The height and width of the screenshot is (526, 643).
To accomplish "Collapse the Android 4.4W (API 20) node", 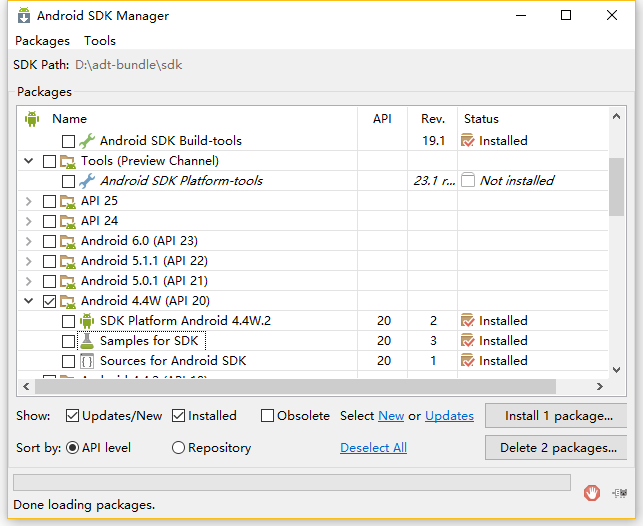I will (29, 301).
